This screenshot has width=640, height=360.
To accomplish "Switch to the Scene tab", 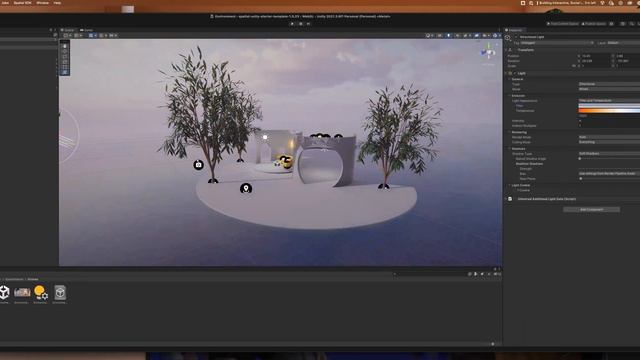I will (x=68, y=30).
